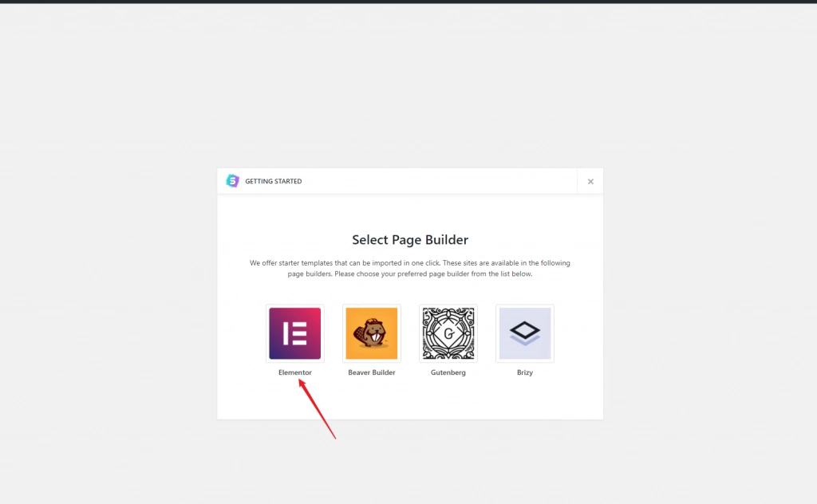Click the Select Page Builder heading
This screenshot has width=817, height=504.
[410, 240]
